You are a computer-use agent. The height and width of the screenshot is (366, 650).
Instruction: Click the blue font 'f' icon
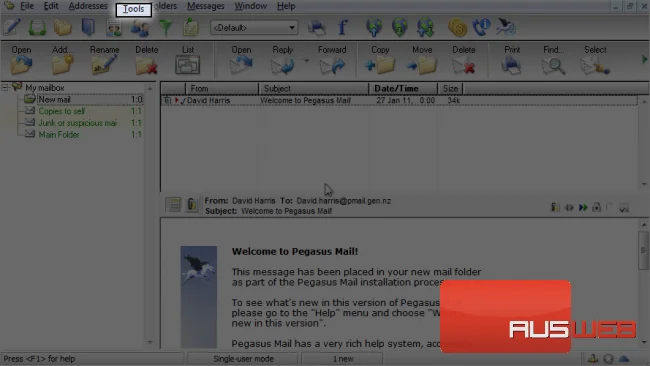pyautogui.click(x=342, y=28)
